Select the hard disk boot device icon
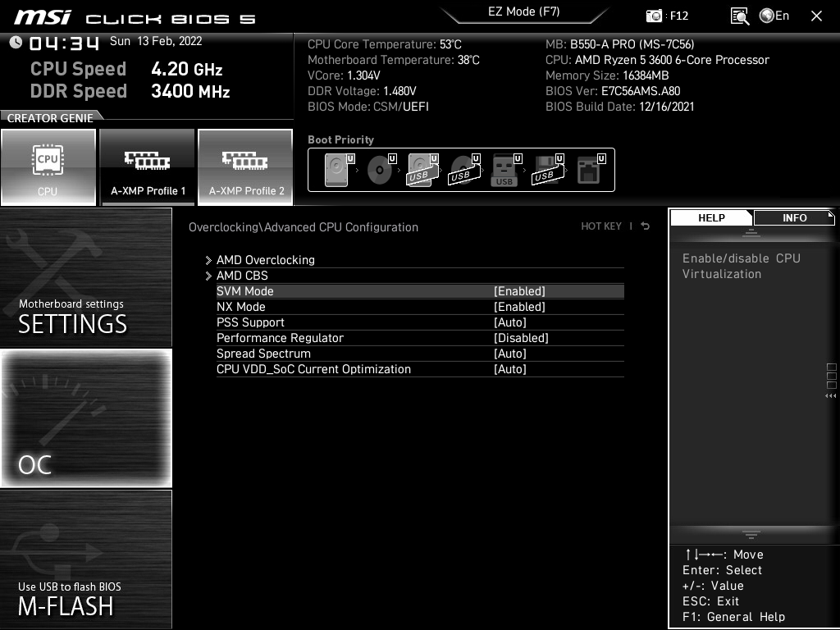Image resolution: width=840 pixels, height=630 pixels. tap(336, 171)
